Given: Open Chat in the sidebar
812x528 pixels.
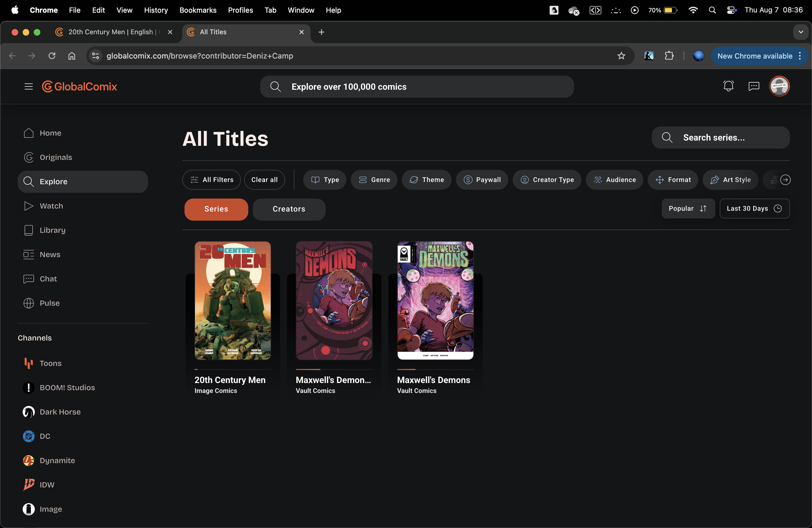Looking at the screenshot, I should pos(83,279).
